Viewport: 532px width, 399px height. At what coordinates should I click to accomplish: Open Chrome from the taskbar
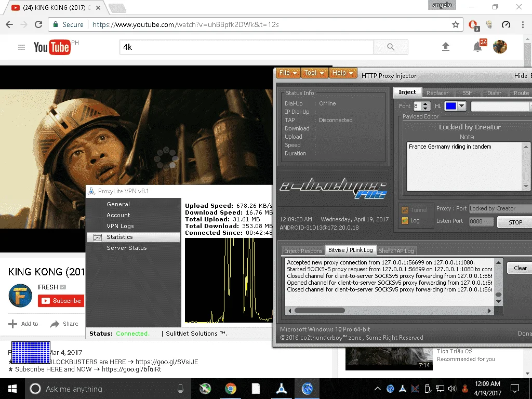click(231, 389)
